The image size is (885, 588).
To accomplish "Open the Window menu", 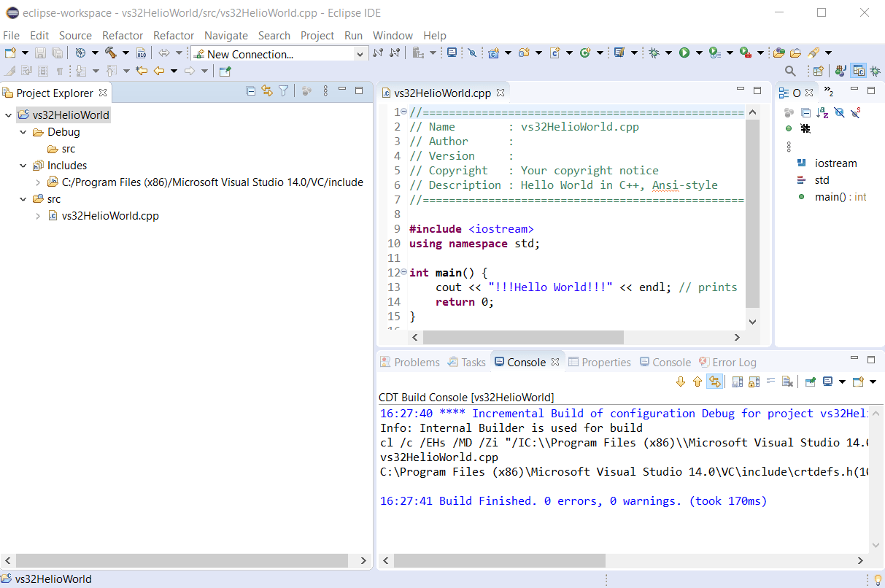I will [393, 35].
